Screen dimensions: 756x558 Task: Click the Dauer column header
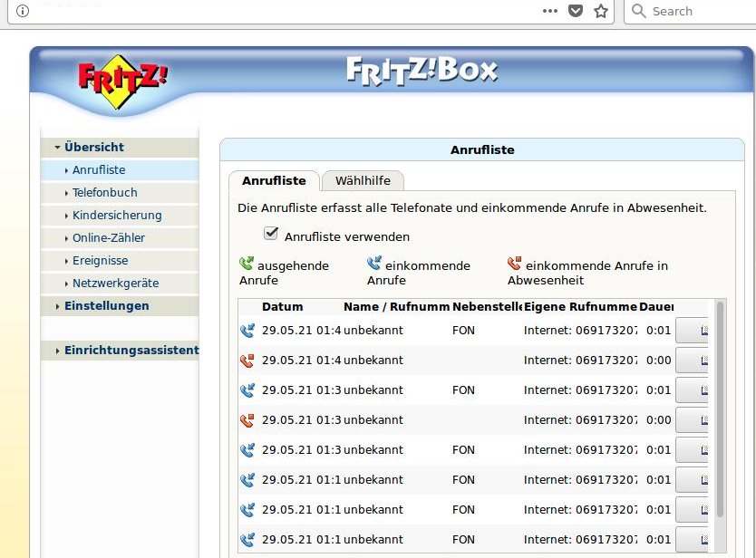(656, 307)
